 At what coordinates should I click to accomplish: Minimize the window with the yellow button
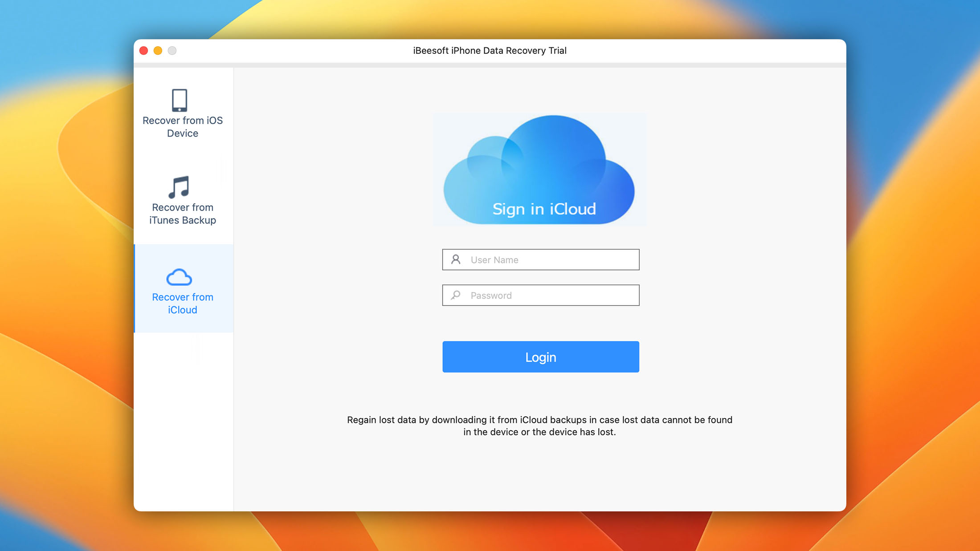158,51
